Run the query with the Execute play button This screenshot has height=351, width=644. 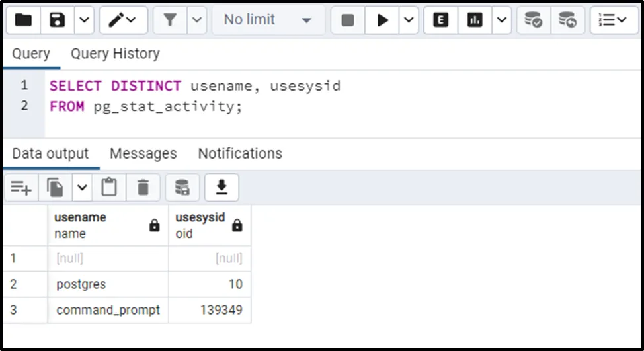pos(382,20)
